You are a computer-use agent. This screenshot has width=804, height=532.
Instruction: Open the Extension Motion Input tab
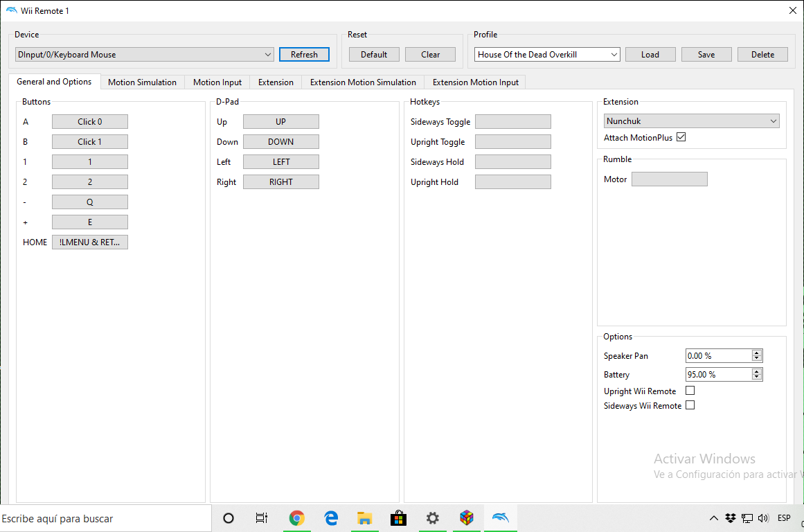[x=475, y=82]
